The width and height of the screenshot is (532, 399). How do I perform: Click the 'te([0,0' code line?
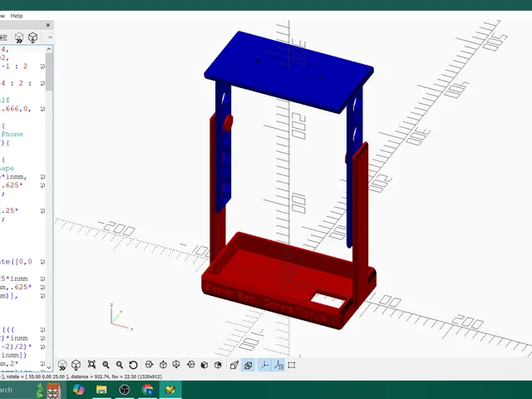[16, 262]
